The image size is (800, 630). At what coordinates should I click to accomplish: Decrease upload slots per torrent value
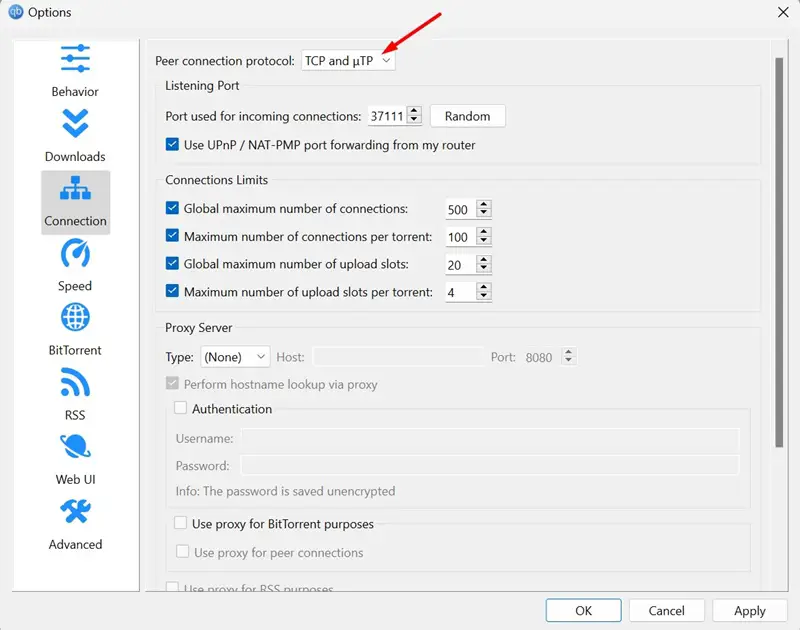(484, 296)
